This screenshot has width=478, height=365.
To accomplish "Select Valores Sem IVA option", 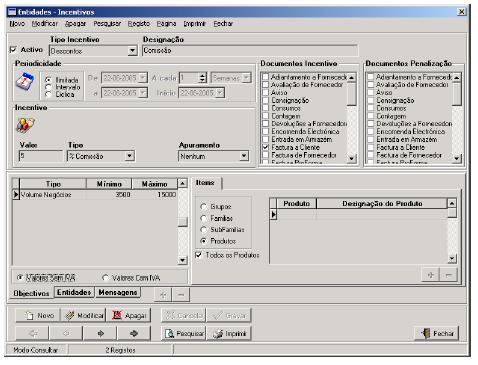I will click(20, 277).
